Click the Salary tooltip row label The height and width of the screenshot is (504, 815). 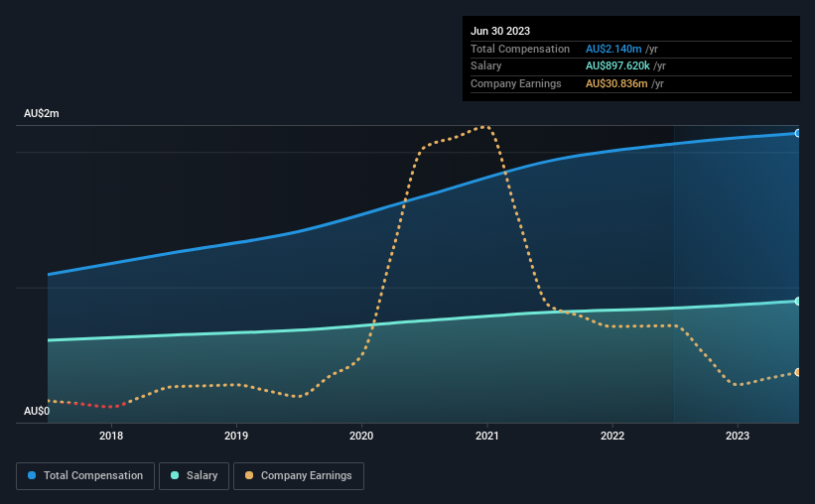coord(486,66)
